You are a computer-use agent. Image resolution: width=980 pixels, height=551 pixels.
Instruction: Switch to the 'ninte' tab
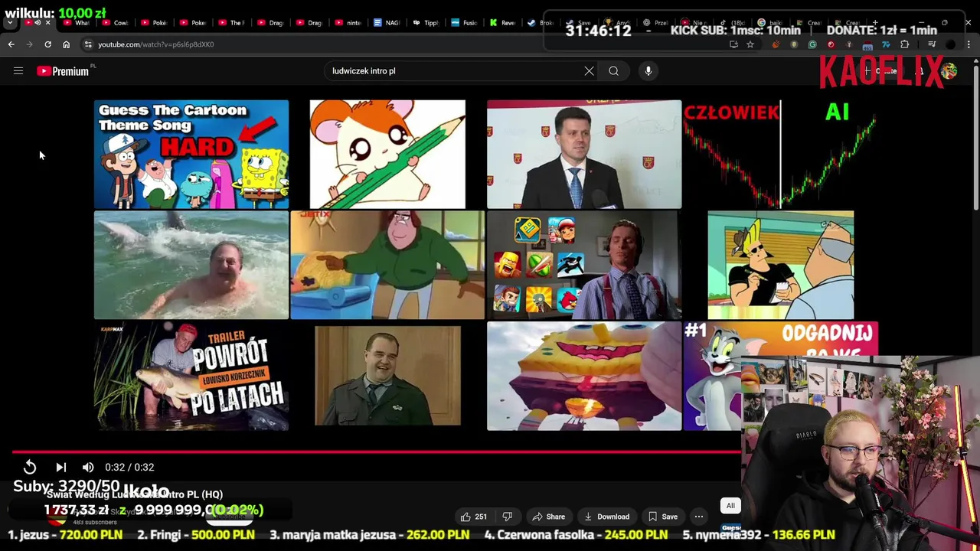pos(348,23)
